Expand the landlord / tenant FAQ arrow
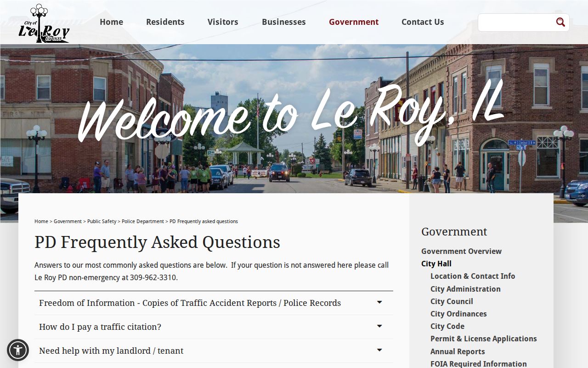Screen dimensions: 588x368 click(x=379, y=350)
